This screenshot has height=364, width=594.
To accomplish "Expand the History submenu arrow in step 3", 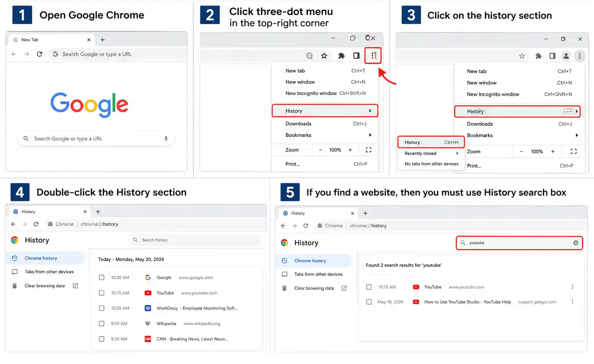I will [x=577, y=111].
